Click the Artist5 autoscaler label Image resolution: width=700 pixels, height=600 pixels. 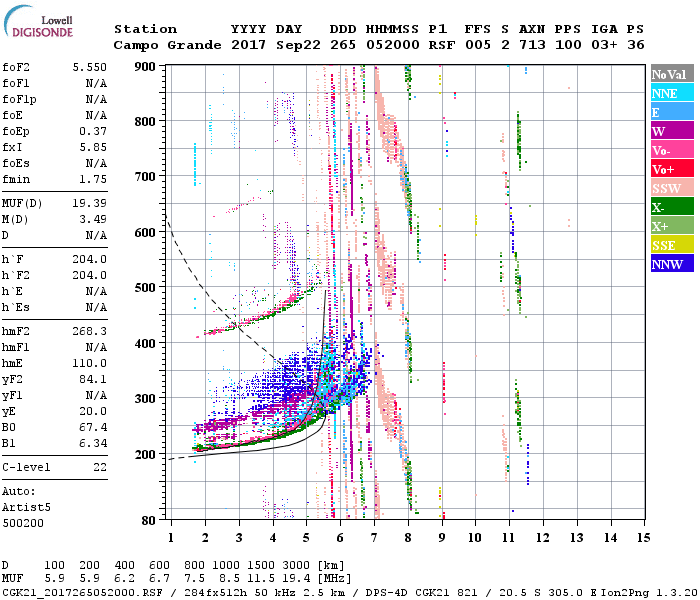pos(26,508)
